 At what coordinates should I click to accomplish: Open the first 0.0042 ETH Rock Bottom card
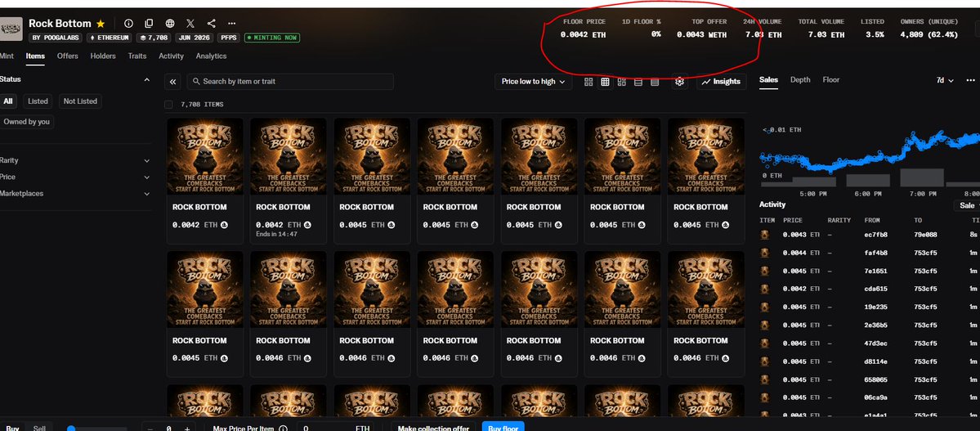click(x=205, y=181)
